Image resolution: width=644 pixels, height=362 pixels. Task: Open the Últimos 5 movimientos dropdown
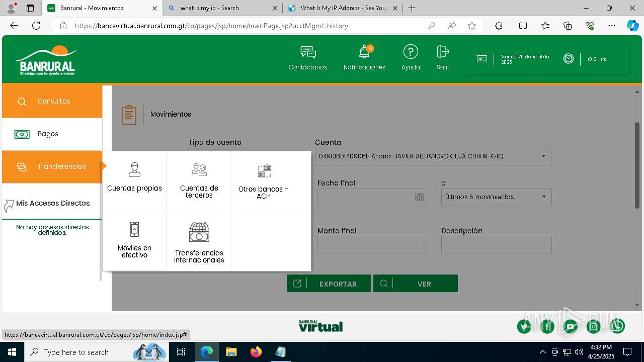point(497,197)
